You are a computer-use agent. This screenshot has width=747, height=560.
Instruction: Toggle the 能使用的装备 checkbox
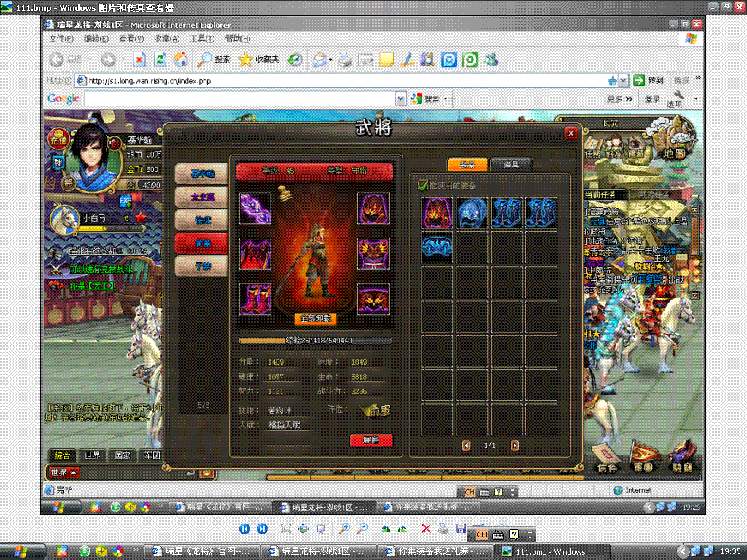pyautogui.click(x=422, y=184)
